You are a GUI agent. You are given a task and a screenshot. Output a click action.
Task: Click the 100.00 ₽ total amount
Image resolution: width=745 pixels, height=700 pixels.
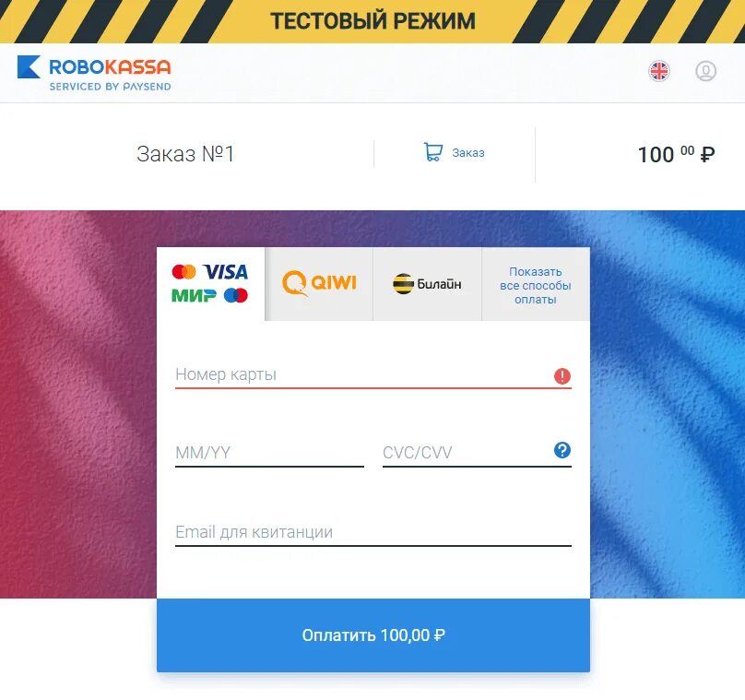coord(676,154)
